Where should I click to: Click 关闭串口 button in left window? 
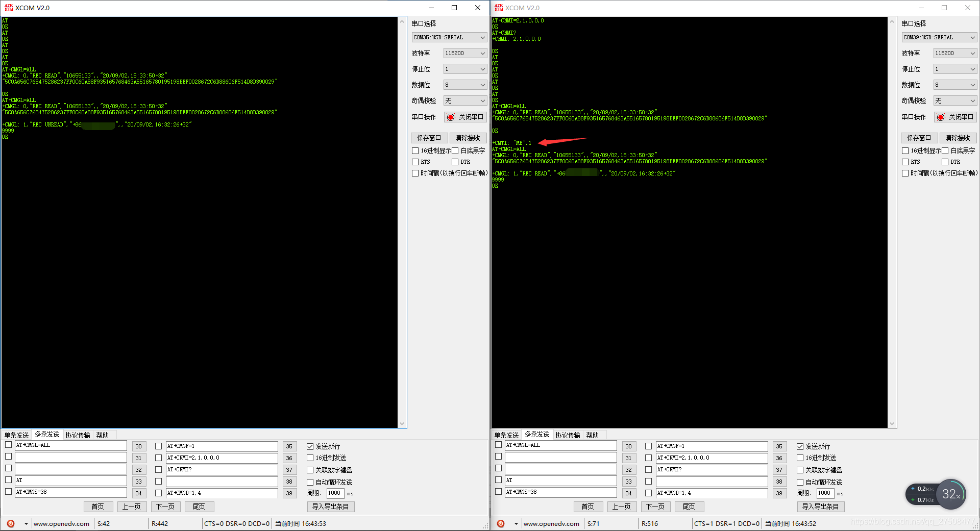click(x=465, y=117)
